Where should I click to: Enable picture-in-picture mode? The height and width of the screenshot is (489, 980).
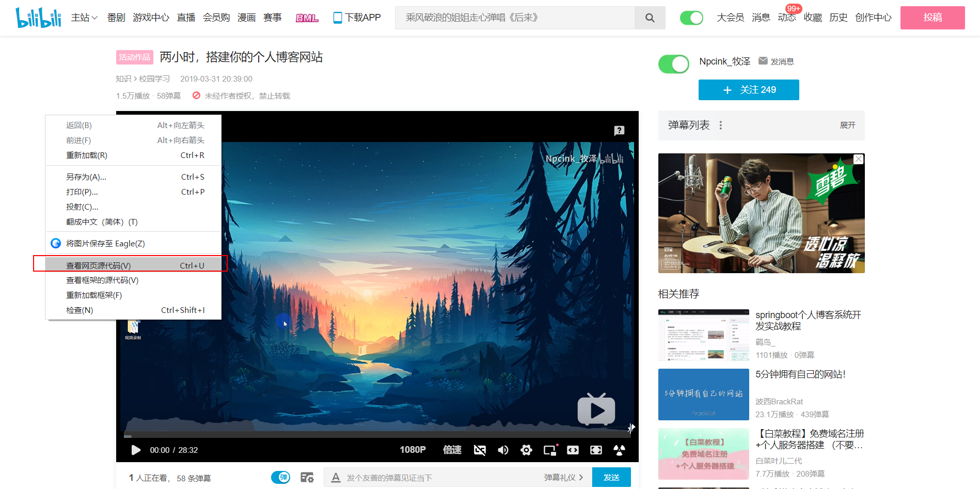click(x=550, y=450)
